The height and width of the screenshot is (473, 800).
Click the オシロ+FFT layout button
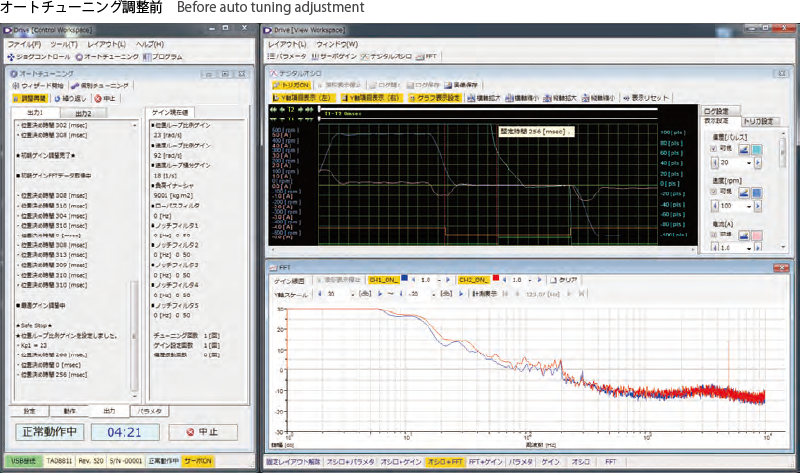[445, 461]
